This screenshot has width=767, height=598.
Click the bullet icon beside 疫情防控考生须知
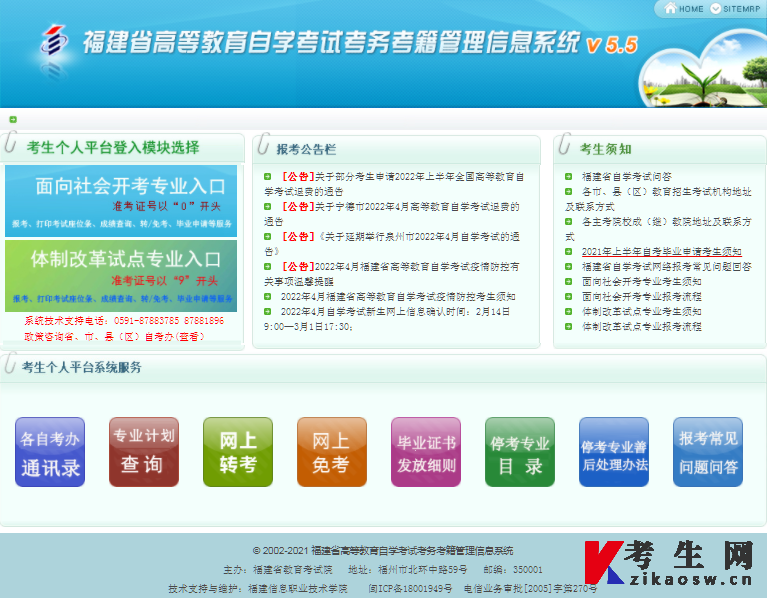coord(268,296)
